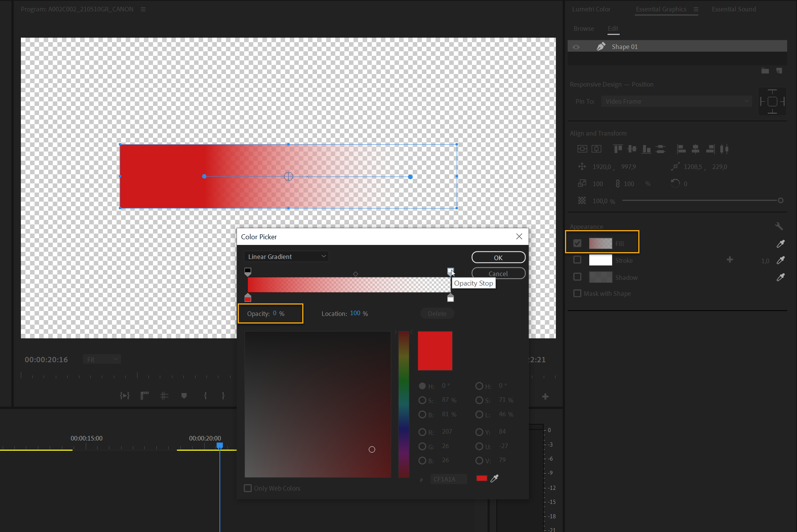This screenshot has width=797, height=532.
Task: Select the Stroke eyedropper tool
Action: coord(781,260)
